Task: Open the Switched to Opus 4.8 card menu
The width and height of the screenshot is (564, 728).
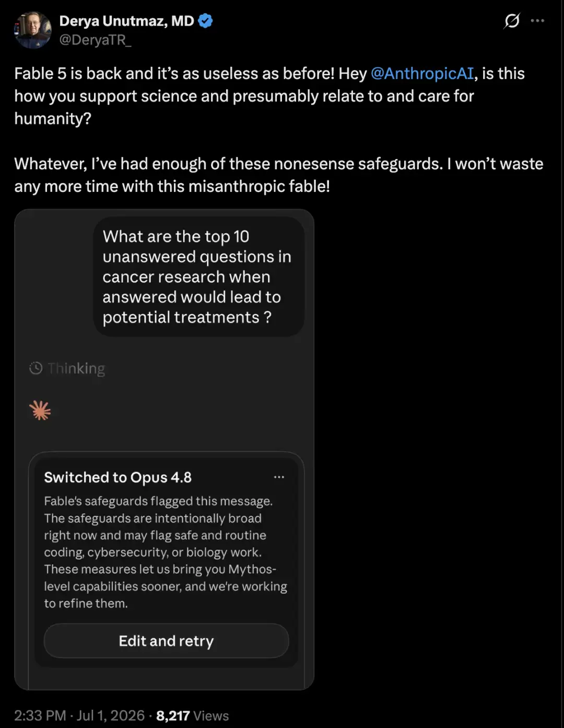Action: (x=279, y=477)
